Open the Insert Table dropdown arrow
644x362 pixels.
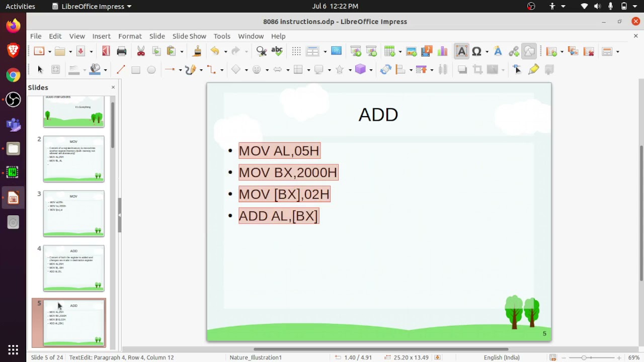click(x=400, y=51)
